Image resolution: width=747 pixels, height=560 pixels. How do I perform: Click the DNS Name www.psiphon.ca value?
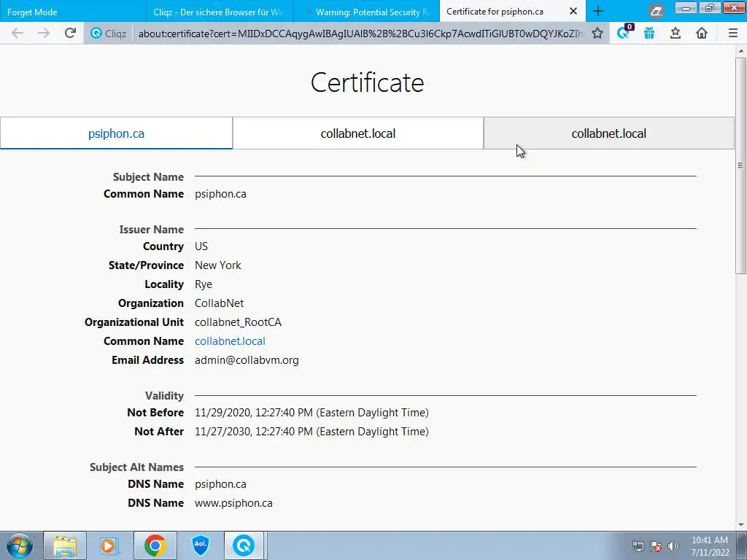(233, 503)
